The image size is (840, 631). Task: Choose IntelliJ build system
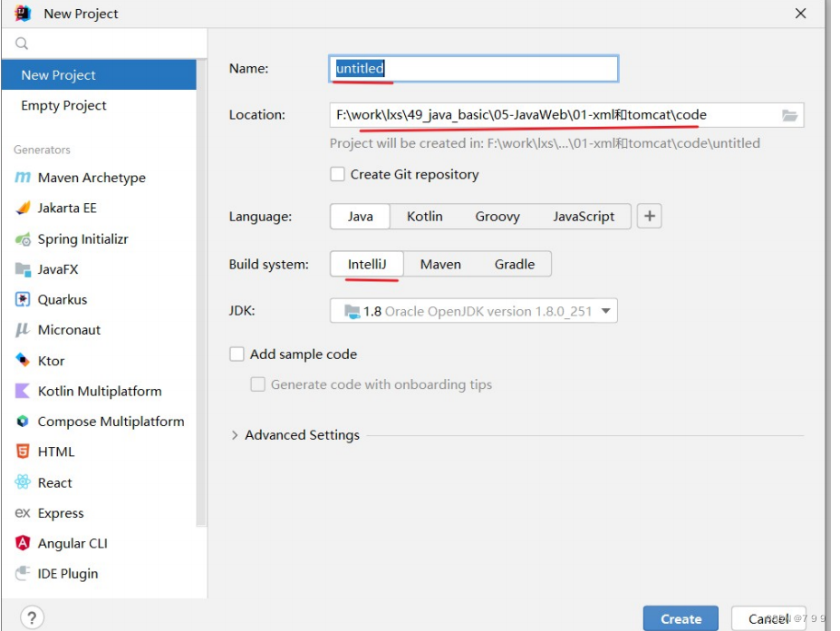(x=367, y=265)
